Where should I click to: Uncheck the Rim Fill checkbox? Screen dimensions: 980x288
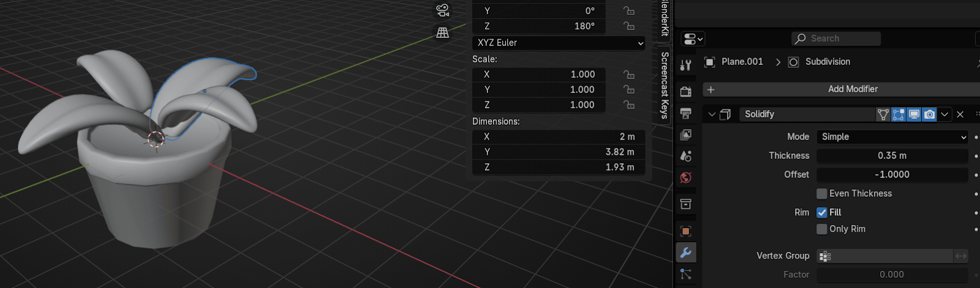(x=822, y=213)
